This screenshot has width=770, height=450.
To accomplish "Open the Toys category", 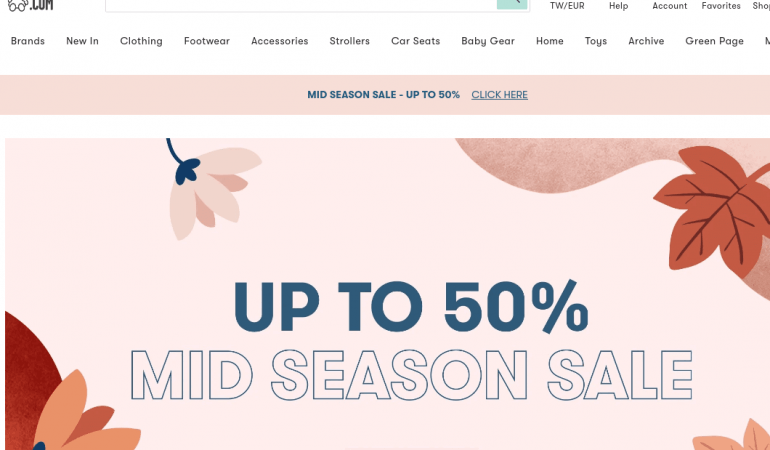I will tap(596, 41).
